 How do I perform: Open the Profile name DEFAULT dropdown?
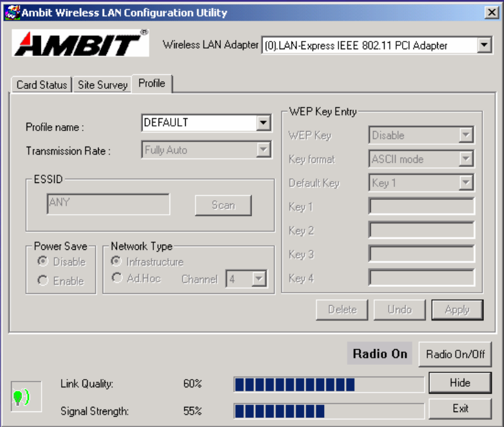click(x=263, y=123)
